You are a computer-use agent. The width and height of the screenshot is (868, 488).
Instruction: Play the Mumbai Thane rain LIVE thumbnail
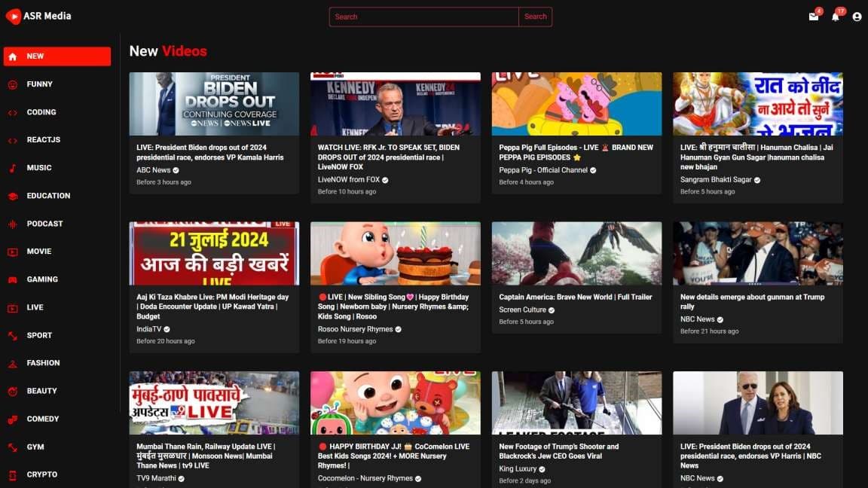point(214,403)
